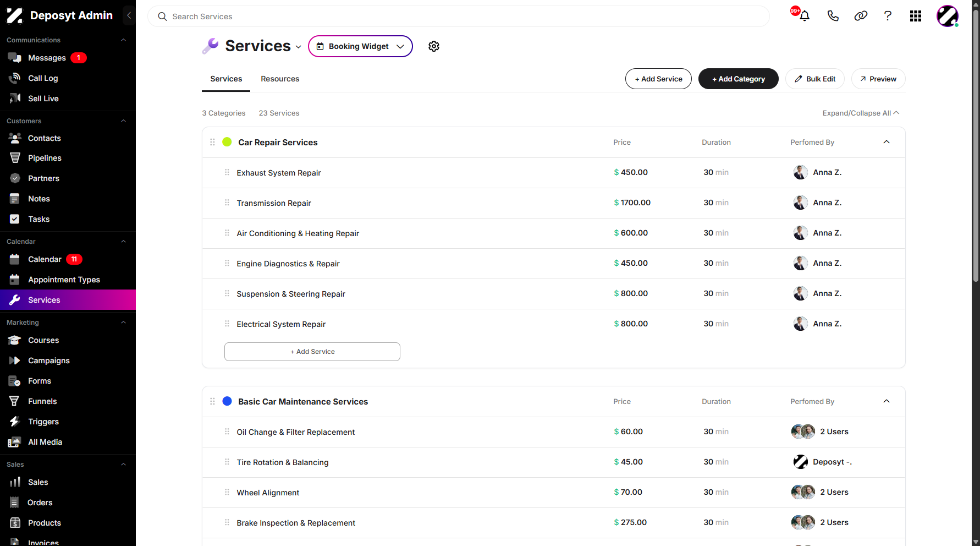Viewport: 980px width, 546px height.
Task: Switch to the Resources tab
Action: (x=280, y=79)
